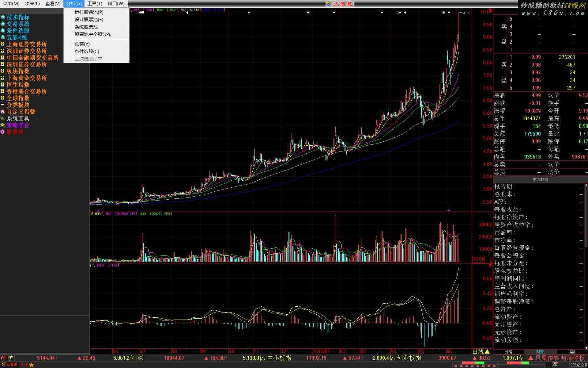Click the X100 volume scale label
The image size is (588, 368).
[x=479, y=259]
